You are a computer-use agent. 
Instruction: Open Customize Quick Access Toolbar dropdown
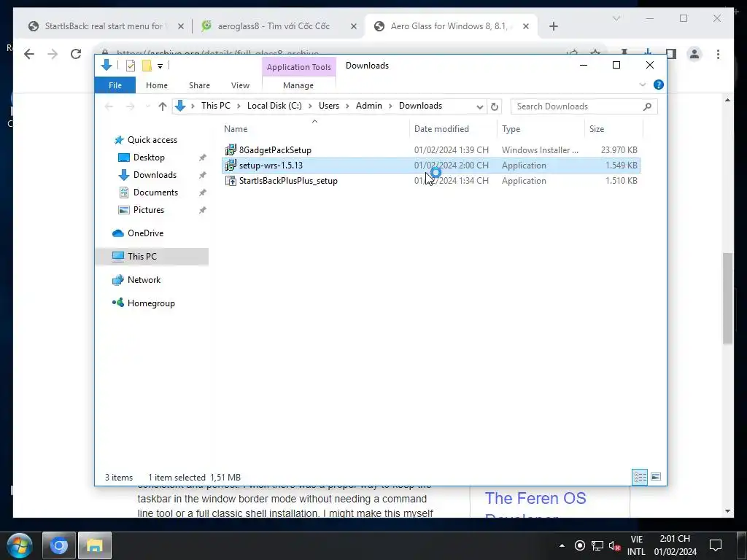(x=160, y=66)
